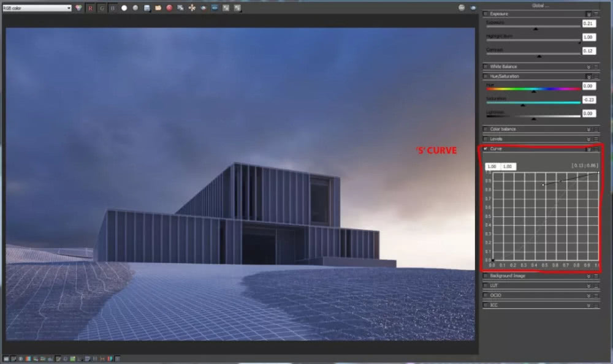Expand the Levels rollout
Screen dimensions: 613x364
[588, 139]
